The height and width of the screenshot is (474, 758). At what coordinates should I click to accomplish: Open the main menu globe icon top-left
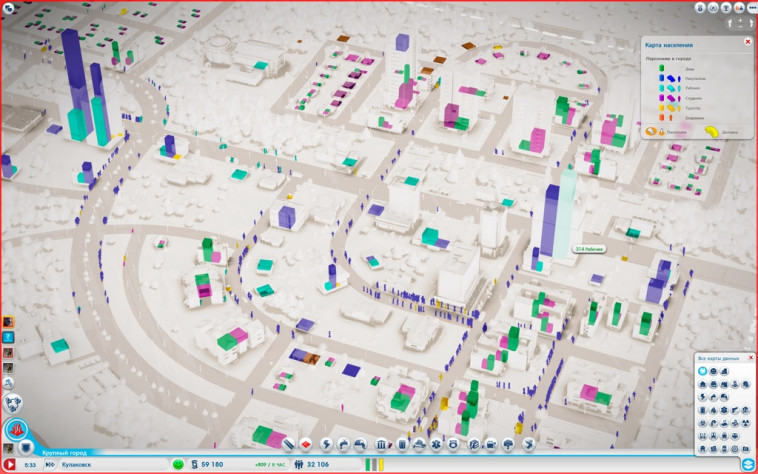9,7
